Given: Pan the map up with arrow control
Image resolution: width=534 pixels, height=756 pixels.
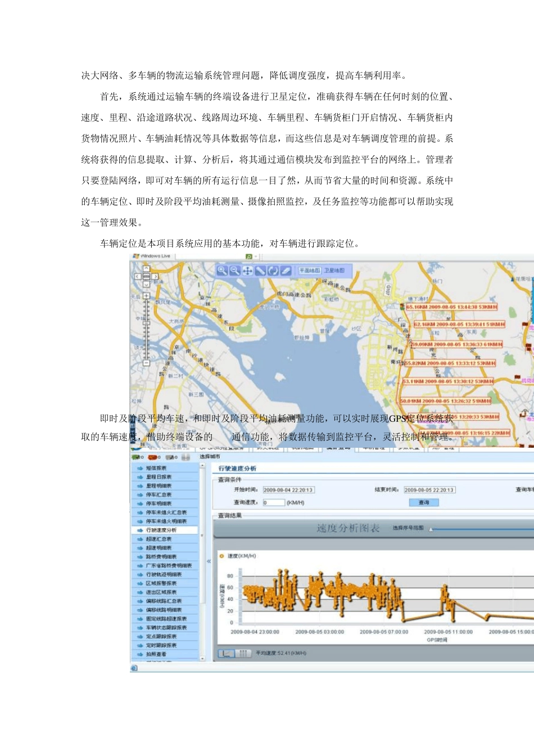Looking at the screenshot, I should (146, 269).
